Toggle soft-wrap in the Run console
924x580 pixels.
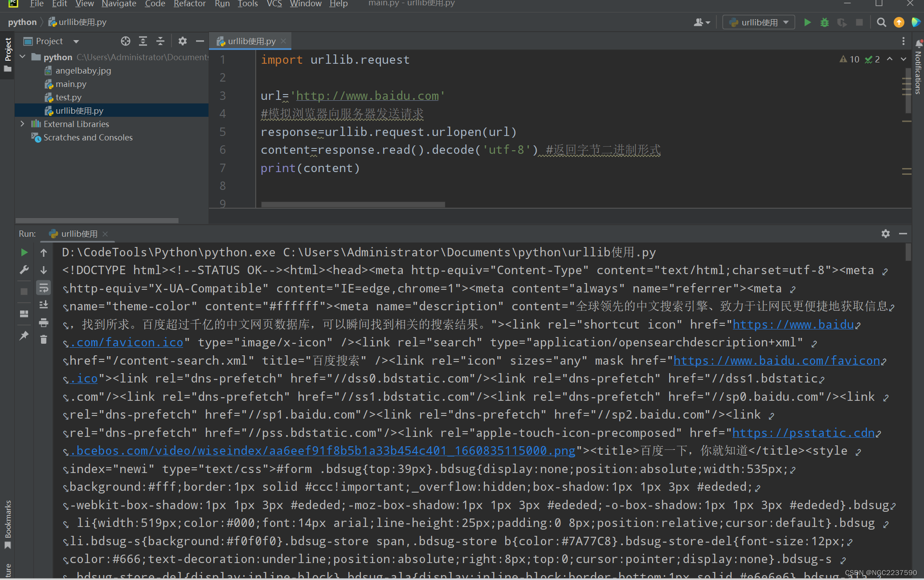pos(44,288)
